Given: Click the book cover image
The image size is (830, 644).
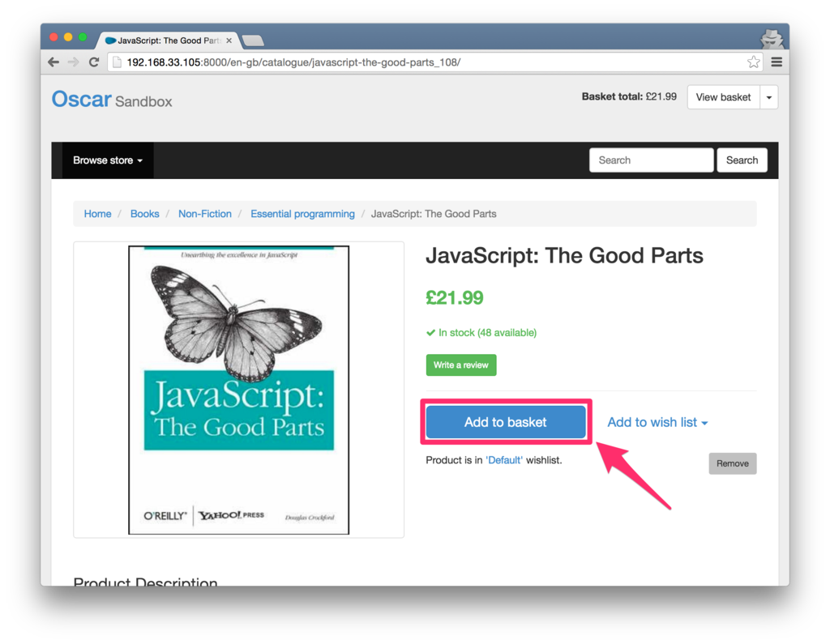Looking at the screenshot, I should (239, 390).
